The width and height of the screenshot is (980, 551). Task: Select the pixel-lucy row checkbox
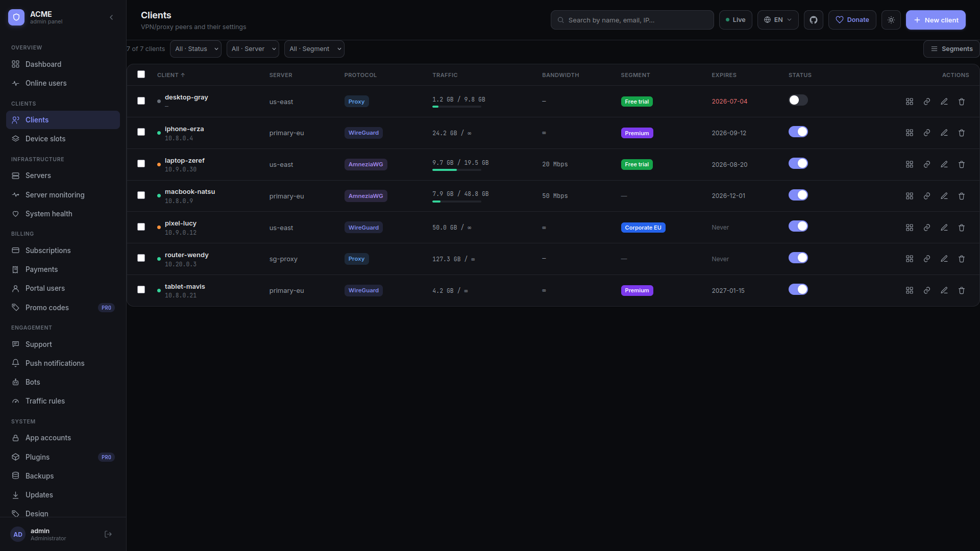coord(141,227)
